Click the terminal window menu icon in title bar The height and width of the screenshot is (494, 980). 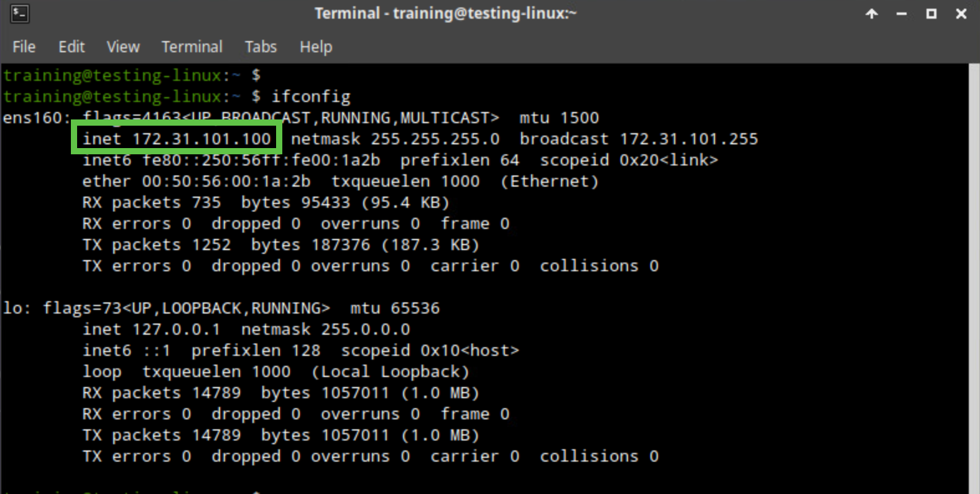pos(20,13)
